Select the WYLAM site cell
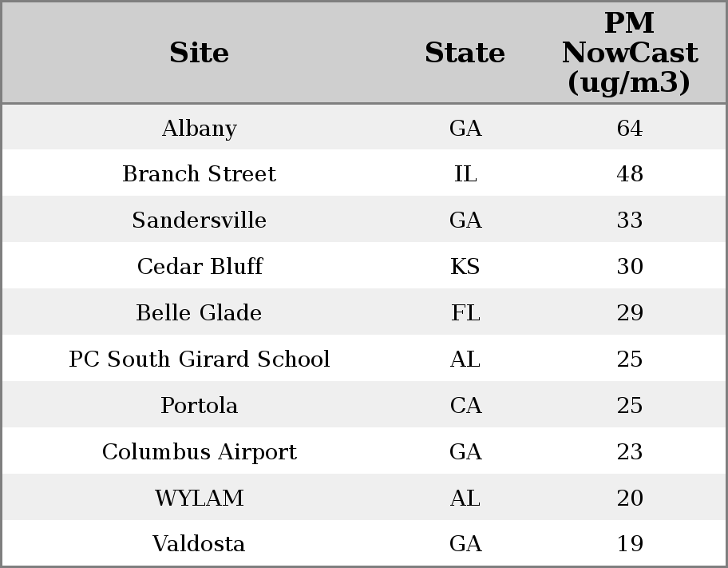 [199, 498]
